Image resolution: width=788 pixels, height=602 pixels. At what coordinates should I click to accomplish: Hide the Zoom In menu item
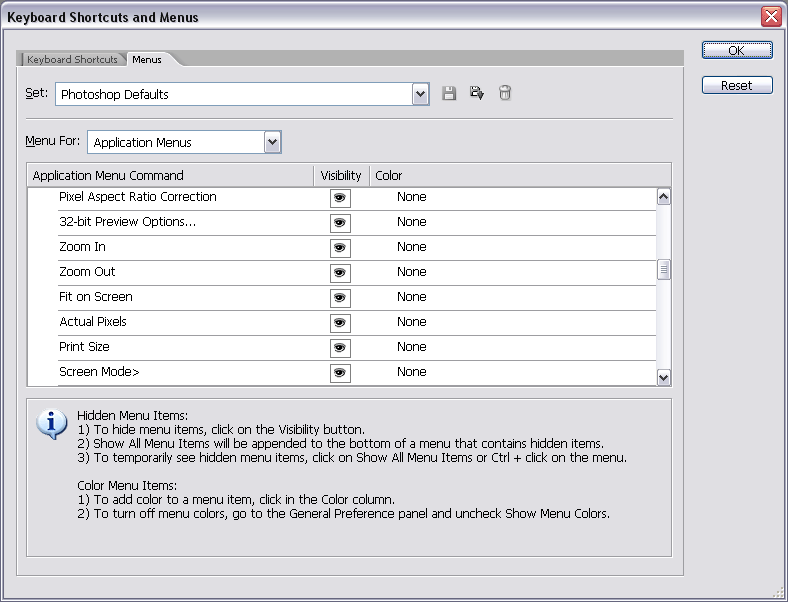coord(340,248)
